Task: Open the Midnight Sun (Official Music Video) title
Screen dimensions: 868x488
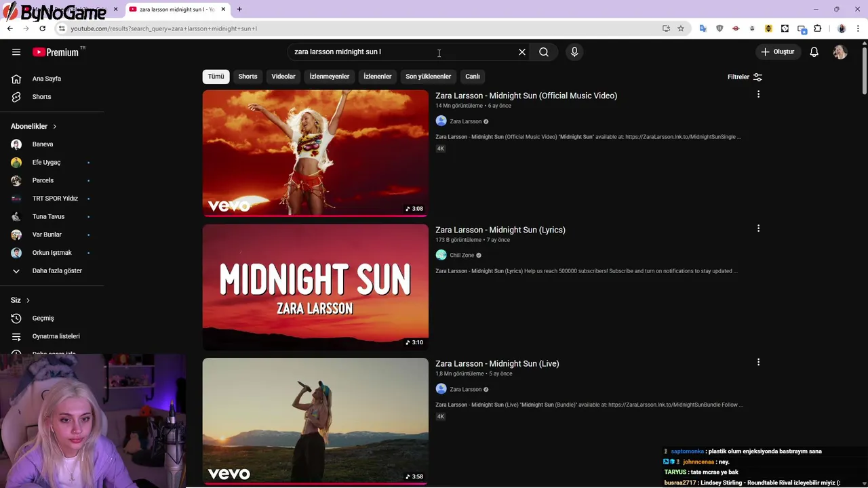Action: pyautogui.click(x=526, y=96)
